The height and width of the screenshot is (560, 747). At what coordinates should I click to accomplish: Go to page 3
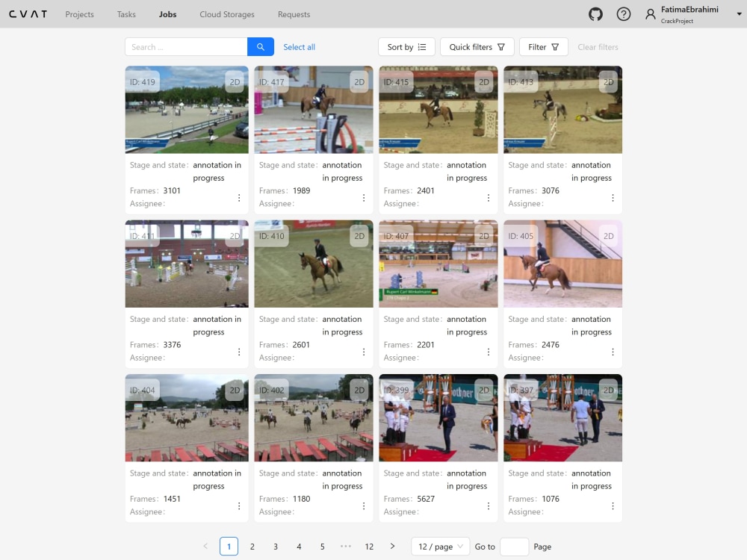276,547
